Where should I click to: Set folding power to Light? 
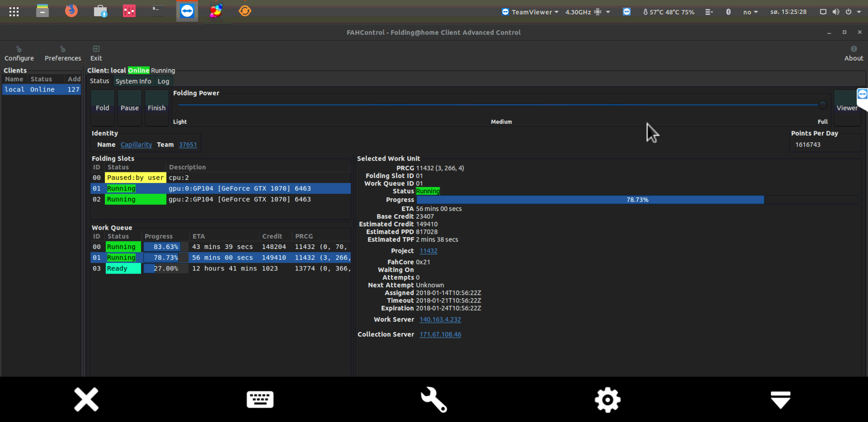point(180,122)
